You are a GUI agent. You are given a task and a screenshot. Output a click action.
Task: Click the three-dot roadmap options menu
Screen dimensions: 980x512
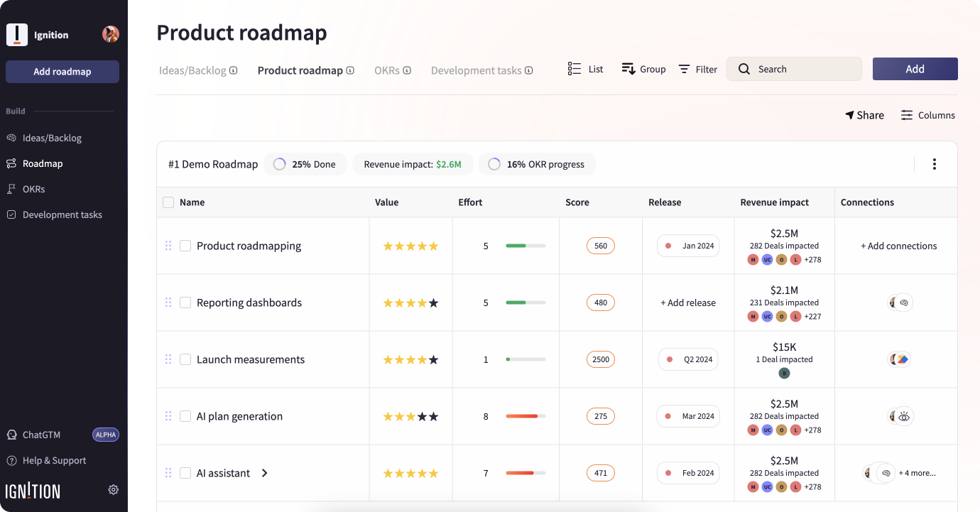click(x=934, y=164)
